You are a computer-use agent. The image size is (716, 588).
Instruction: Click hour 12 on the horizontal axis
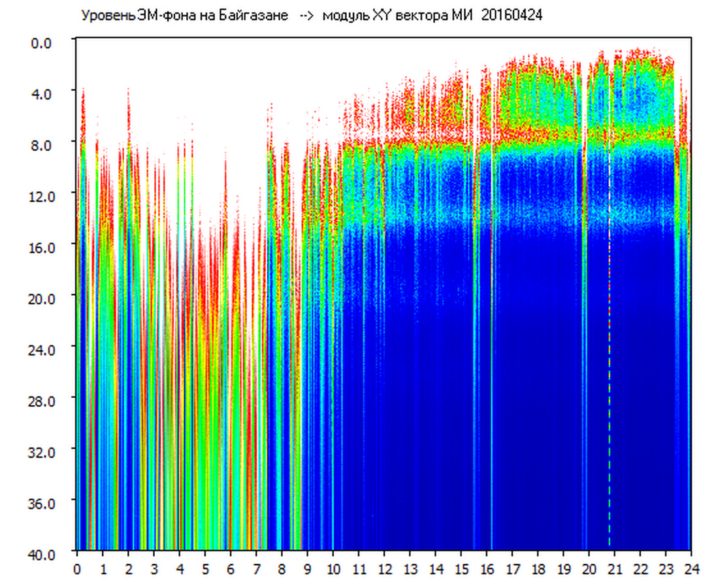pos(383,570)
